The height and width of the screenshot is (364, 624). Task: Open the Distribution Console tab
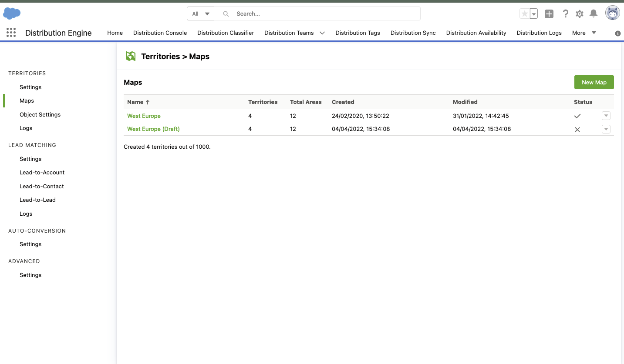[x=160, y=33]
